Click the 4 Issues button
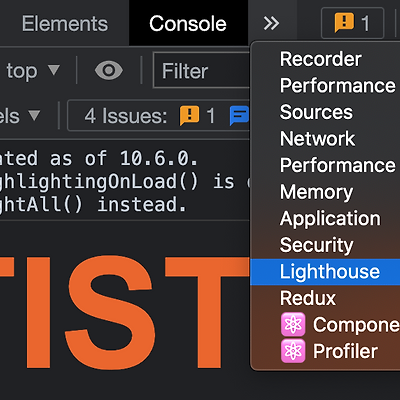 159,116
